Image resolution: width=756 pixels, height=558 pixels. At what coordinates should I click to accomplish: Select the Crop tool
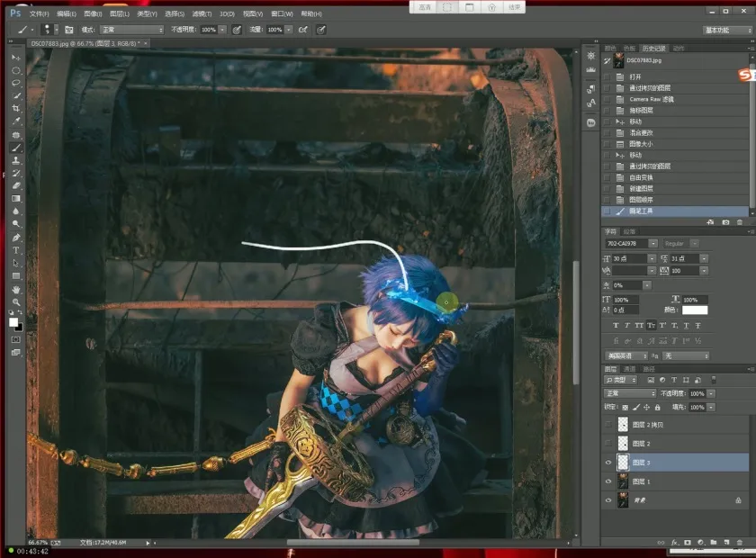pos(16,108)
